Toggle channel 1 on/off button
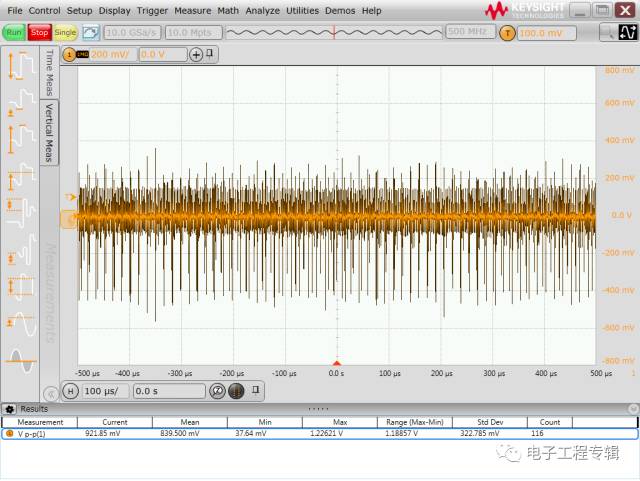This screenshot has height=481, width=640. 69,54
